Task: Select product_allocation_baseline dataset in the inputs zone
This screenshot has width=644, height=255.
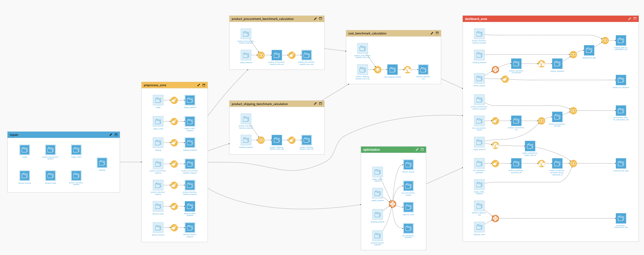Action: click(76, 176)
